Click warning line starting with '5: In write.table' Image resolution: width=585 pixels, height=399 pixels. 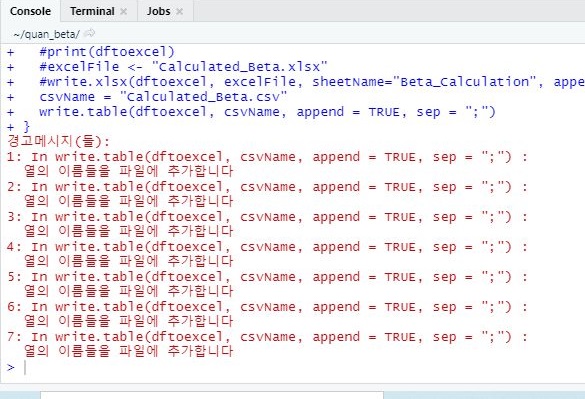click(x=267, y=277)
